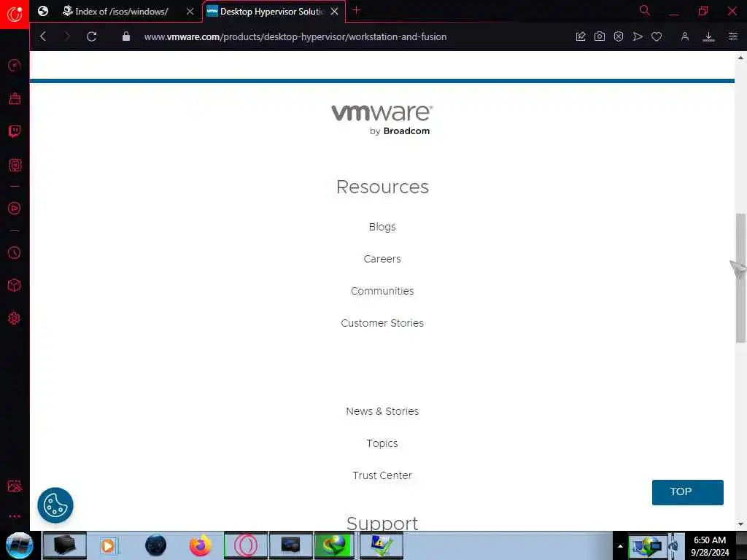Screen dimensions: 747x560
Task: Open History clock icon in sidebar
Action: click(15, 252)
